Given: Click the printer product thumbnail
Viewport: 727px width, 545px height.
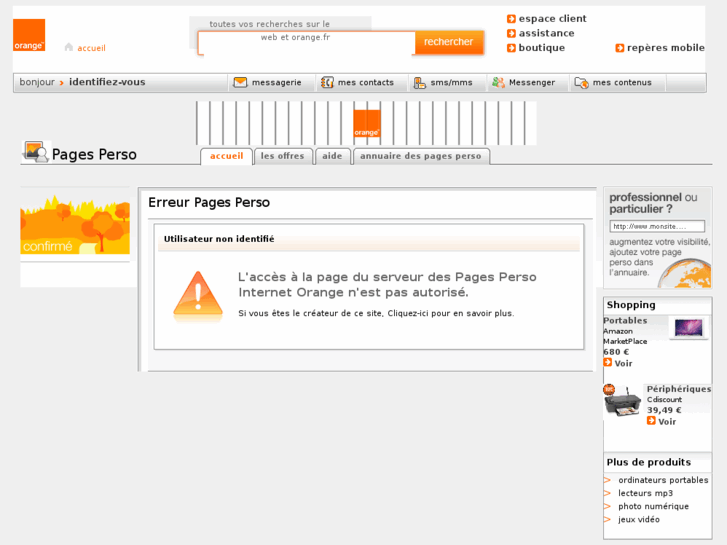Looking at the screenshot, I should point(622,402).
